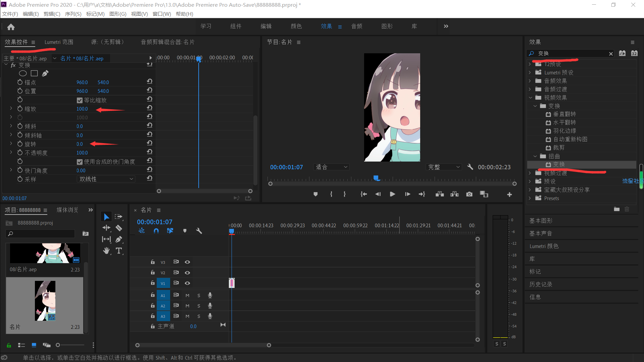The width and height of the screenshot is (644, 362).
Task: Toggle timeline snap magnet
Action: point(156,231)
